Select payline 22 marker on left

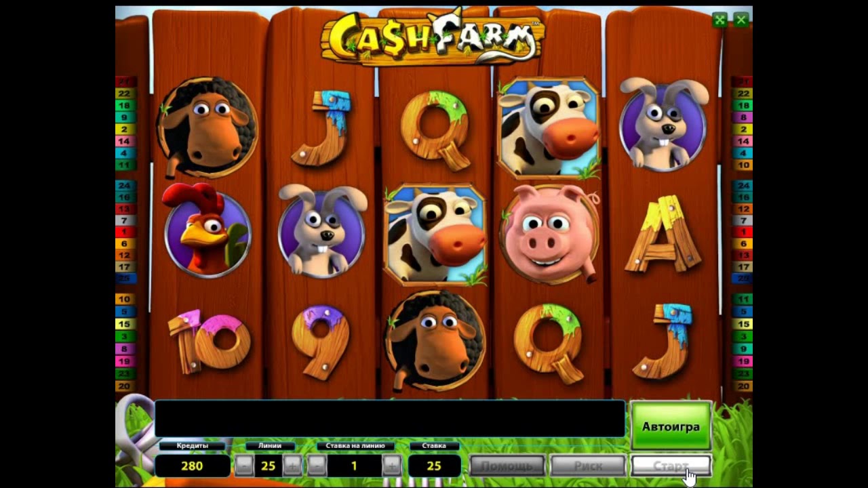tap(124, 94)
